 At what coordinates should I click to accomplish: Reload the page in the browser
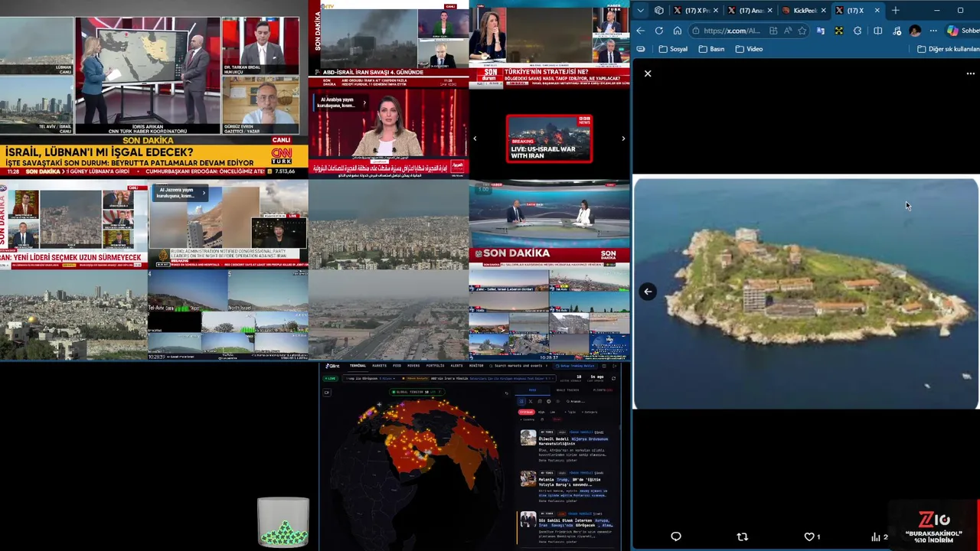[x=659, y=31]
